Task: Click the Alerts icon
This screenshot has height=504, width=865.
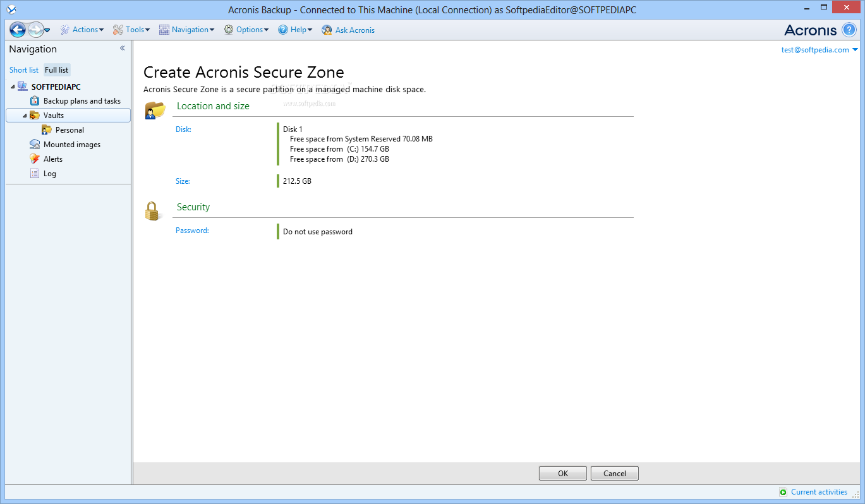Action: (x=35, y=159)
